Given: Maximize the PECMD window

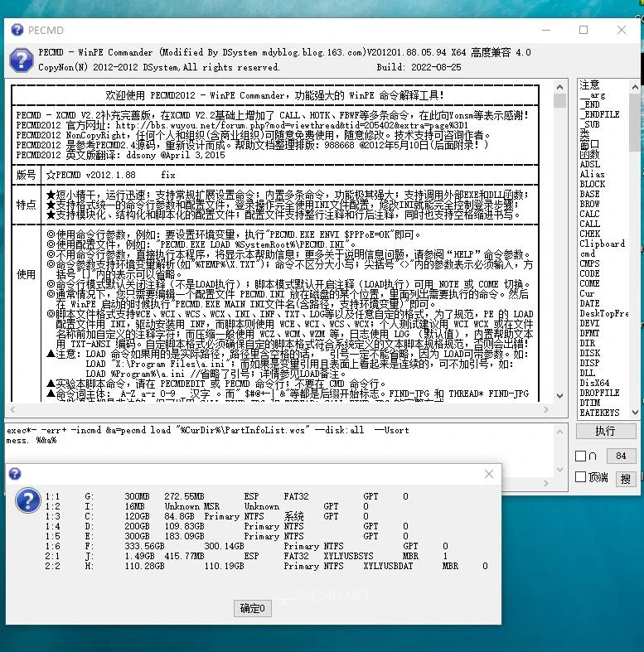Looking at the screenshot, I should pos(583,30).
